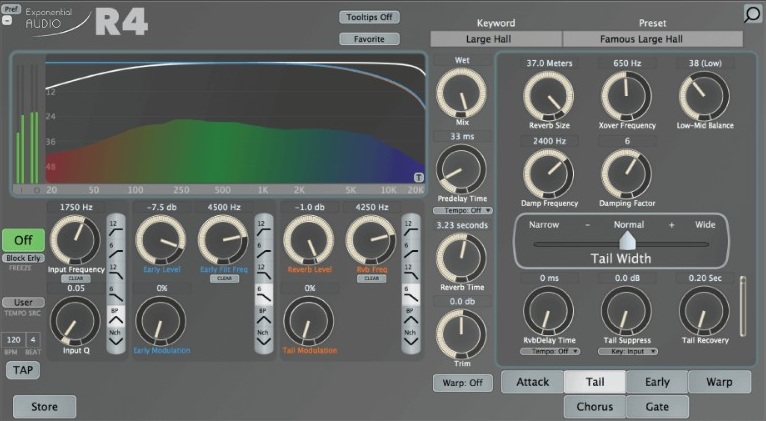The height and width of the screenshot is (421, 766).
Task: Toggle the Warp: Off button
Action: pos(462,382)
